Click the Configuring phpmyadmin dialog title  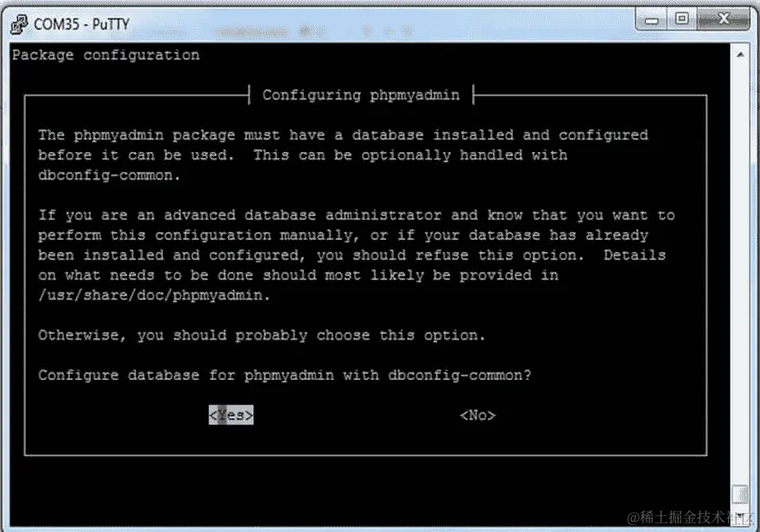point(361,94)
